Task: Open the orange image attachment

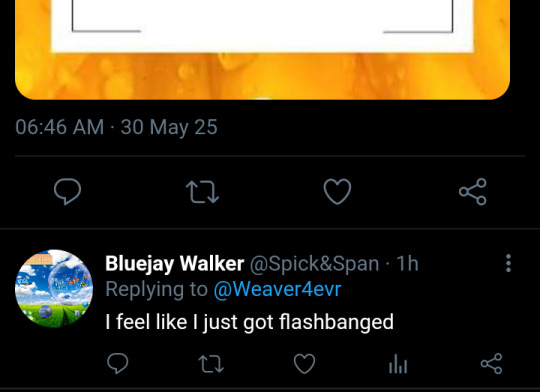Action: [262, 50]
